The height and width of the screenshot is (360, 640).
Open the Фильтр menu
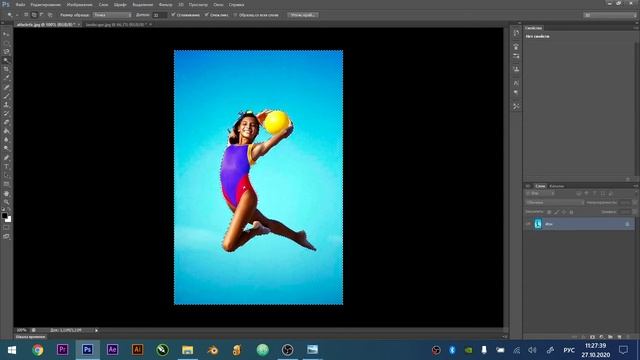click(x=165, y=4)
